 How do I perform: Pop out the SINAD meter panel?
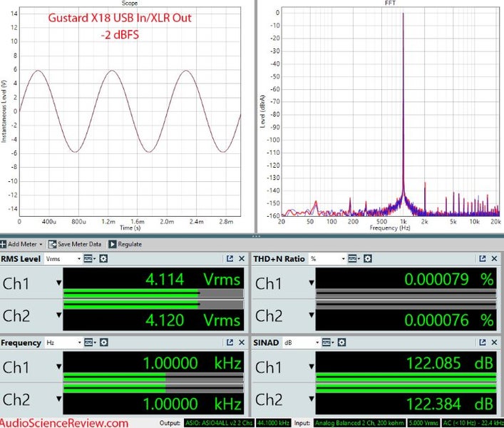(483, 342)
